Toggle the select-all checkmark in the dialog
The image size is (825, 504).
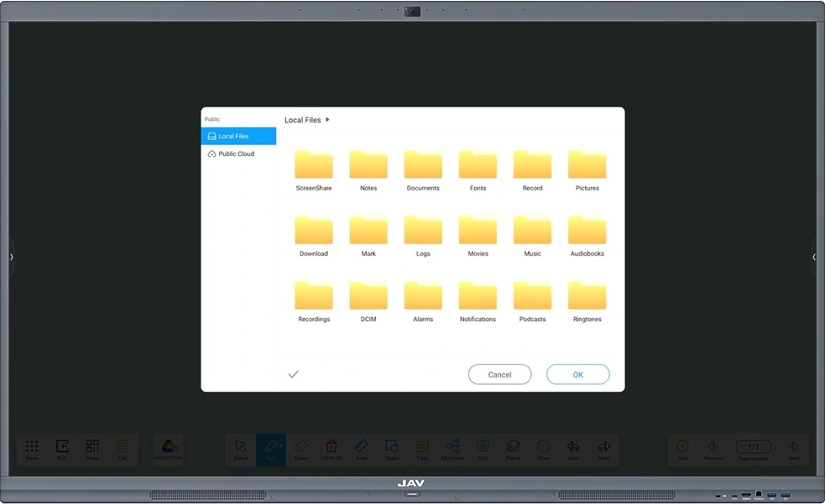click(293, 374)
